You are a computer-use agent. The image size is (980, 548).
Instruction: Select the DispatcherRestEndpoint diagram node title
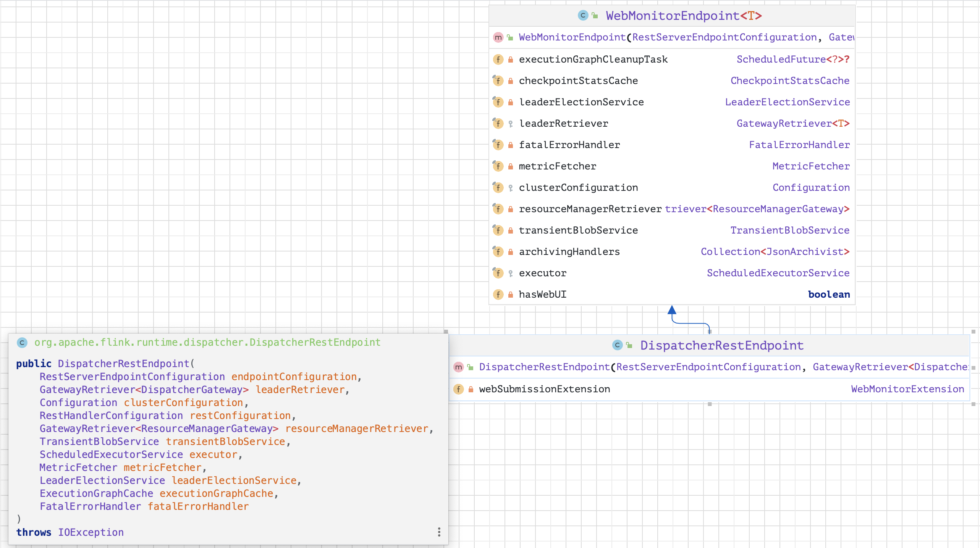(722, 345)
